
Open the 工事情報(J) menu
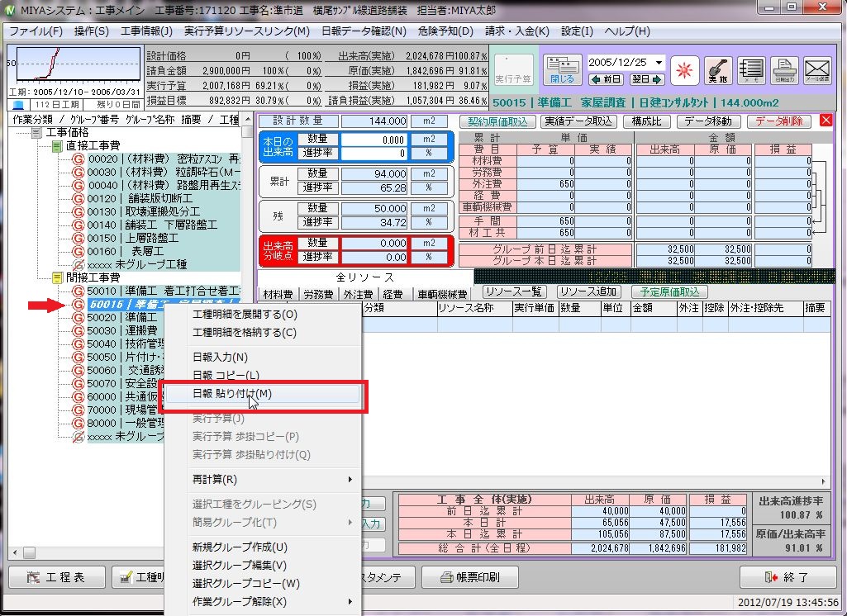[x=145, y=31]
